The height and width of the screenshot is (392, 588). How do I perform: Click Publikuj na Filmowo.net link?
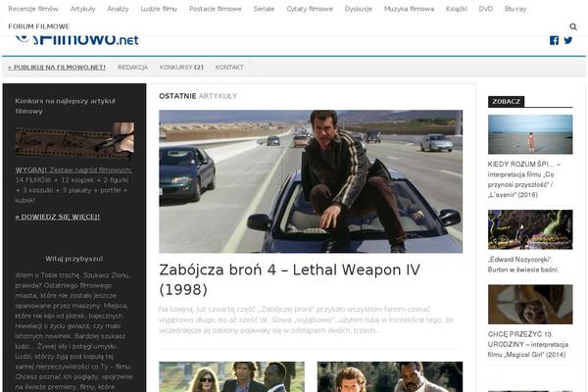[x=57, y=68]
